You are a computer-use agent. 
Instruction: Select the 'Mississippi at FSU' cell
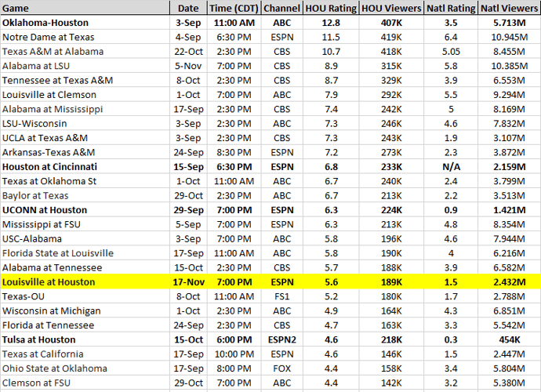click(85, 224)
